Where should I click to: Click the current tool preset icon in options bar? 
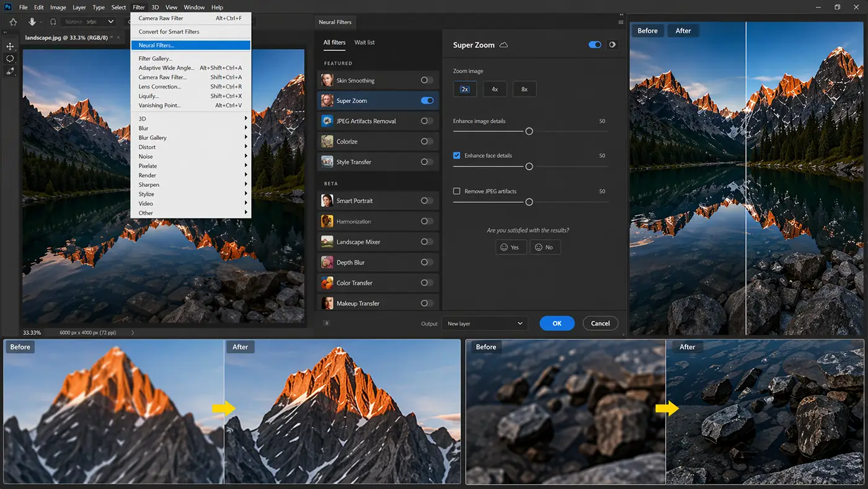[32, 22]
